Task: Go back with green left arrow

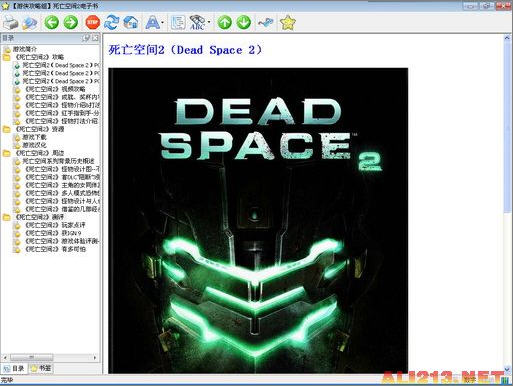Action: 52,23
